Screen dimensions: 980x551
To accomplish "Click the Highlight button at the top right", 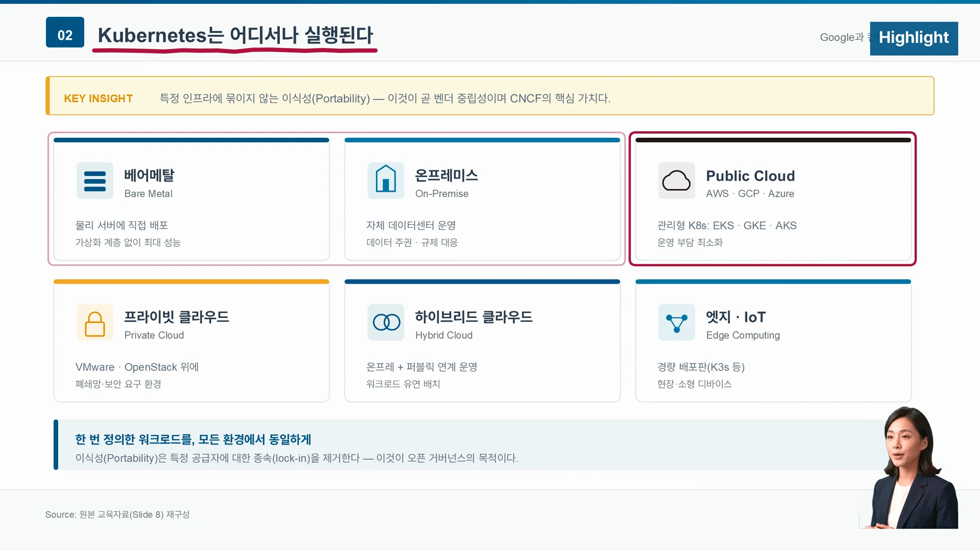I will tap(914, 38).
